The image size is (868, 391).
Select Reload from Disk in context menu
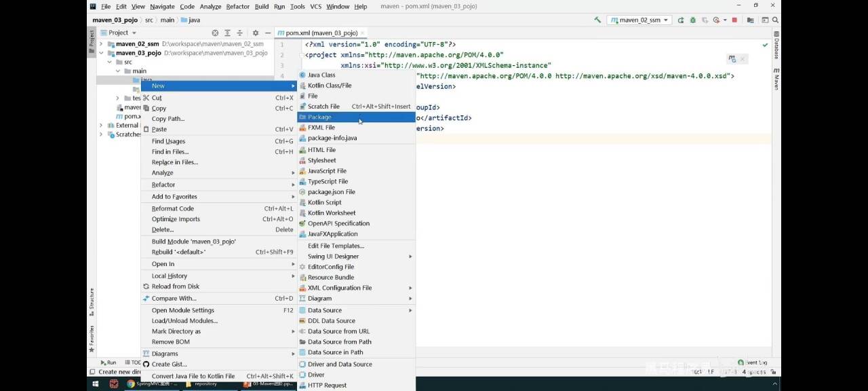tap(219, 286)
